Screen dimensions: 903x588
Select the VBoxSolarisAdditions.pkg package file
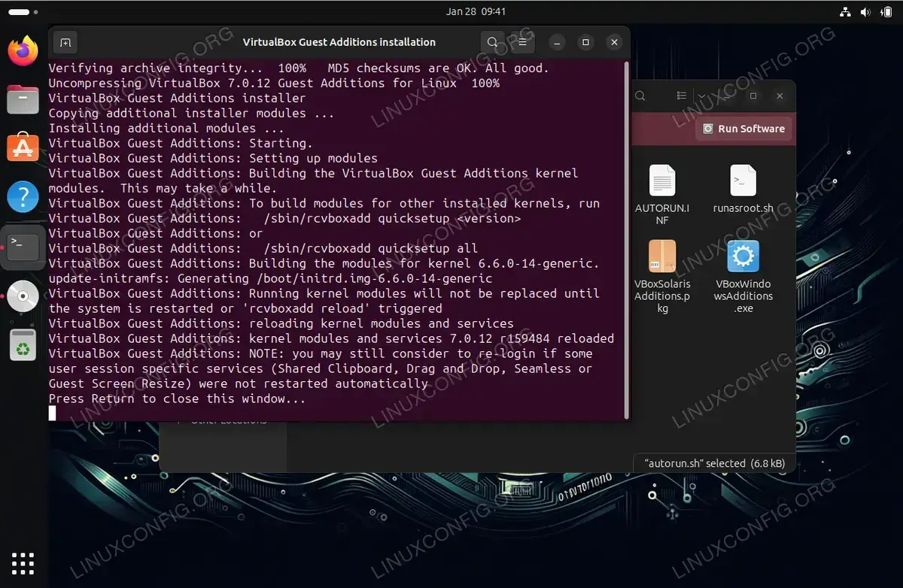click(662, 276)
